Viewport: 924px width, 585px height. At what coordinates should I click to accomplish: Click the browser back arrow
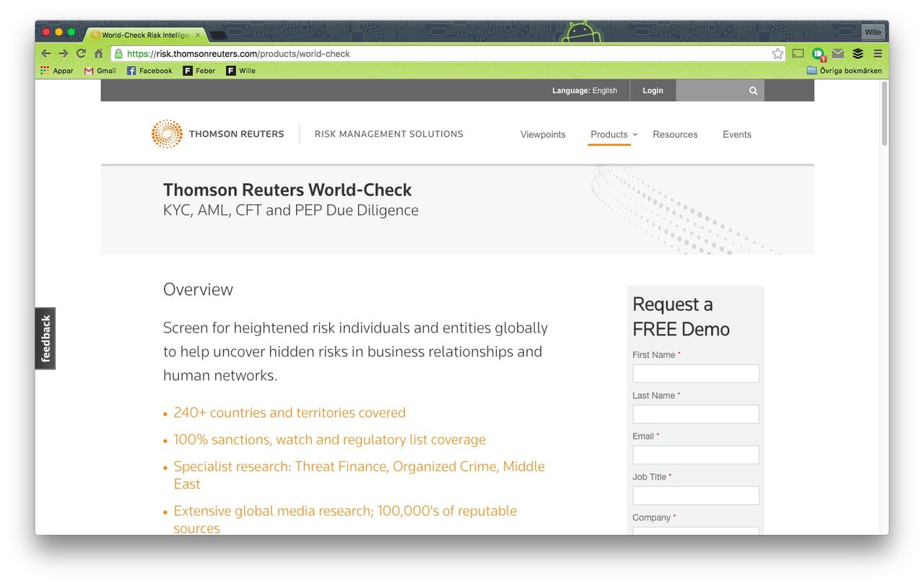click(46, 53)
